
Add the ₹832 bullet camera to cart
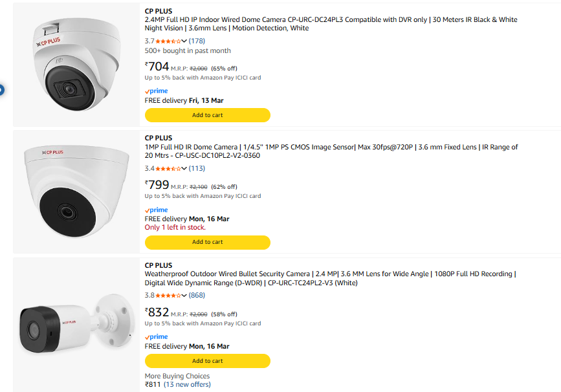[207, 361]
